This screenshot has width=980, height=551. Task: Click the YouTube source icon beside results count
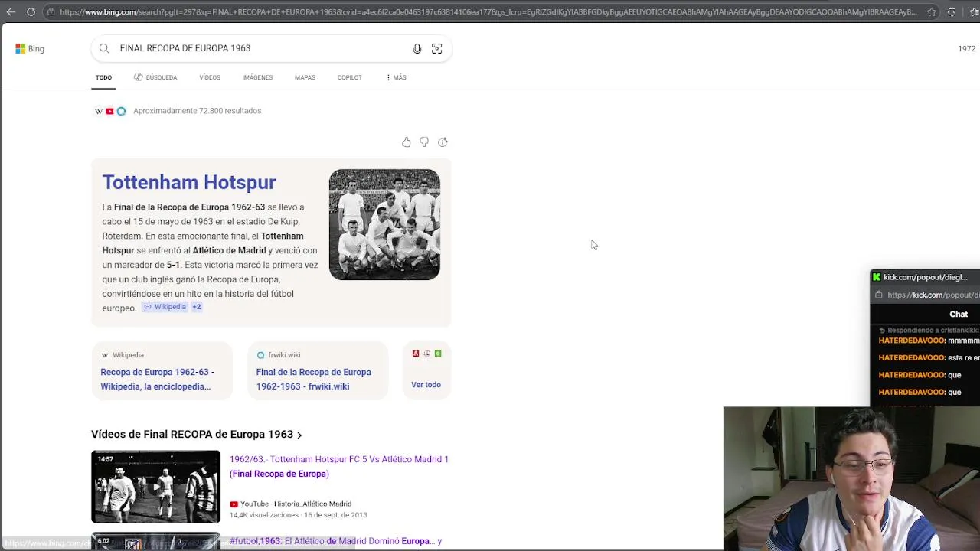[109, 111]
